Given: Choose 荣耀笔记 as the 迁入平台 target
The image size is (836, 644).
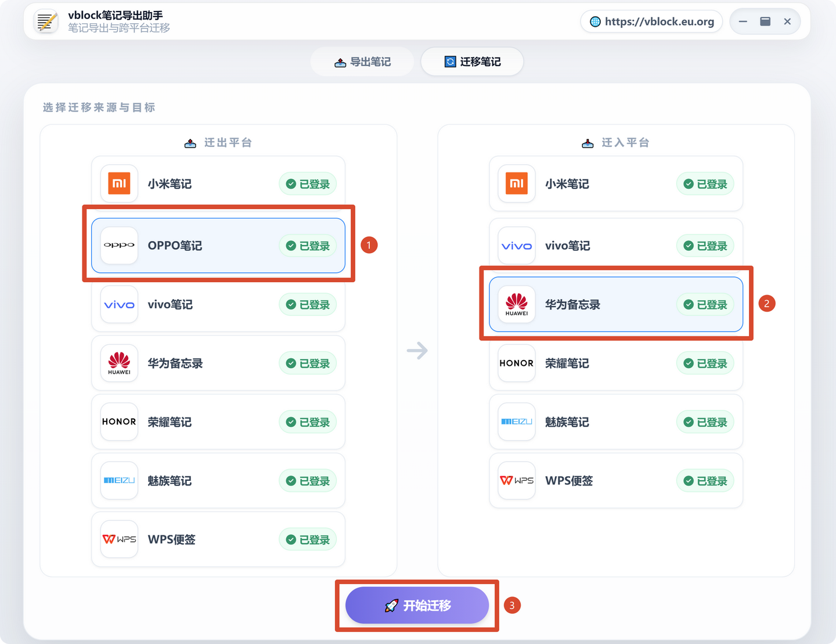Looking at the screenshot, I should 616,363.
